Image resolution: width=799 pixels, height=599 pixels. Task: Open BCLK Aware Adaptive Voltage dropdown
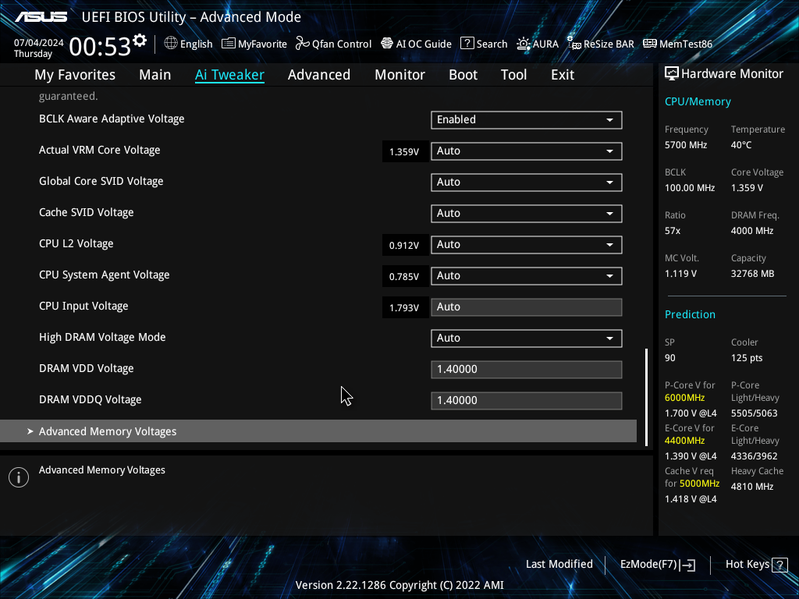pos(526,120)
